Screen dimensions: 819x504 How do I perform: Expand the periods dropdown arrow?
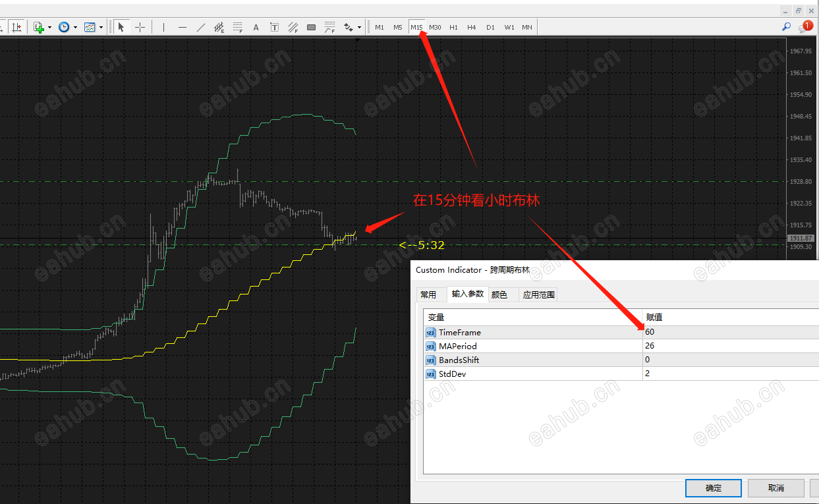click(75, 27)
